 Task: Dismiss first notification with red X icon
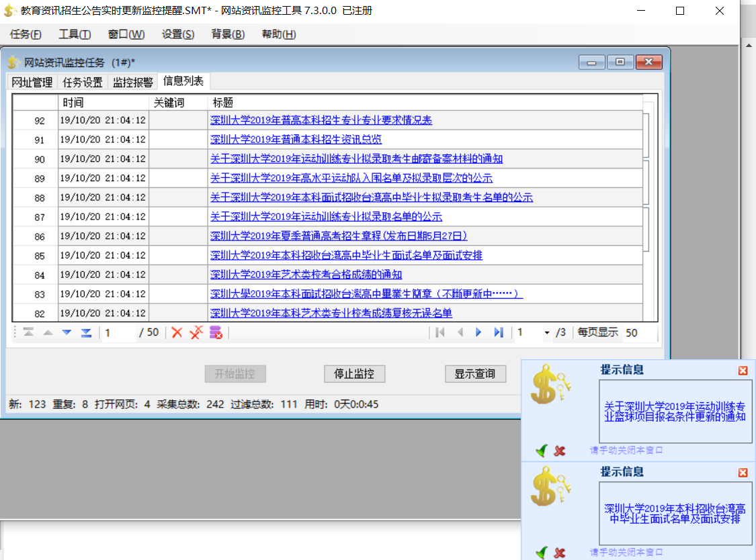click(560, 451)
